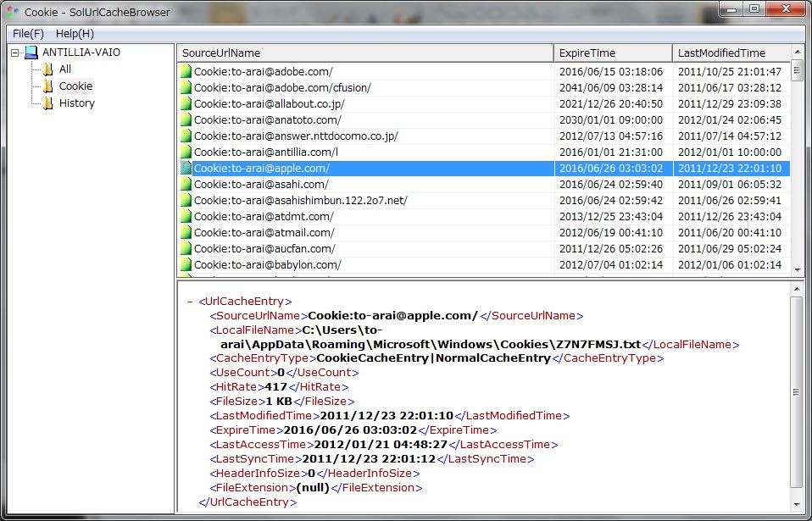This screenshot has width=812, height=521.
Task: Click icon of selected apple.com cookie row
Action: click(x=186, y=168)
